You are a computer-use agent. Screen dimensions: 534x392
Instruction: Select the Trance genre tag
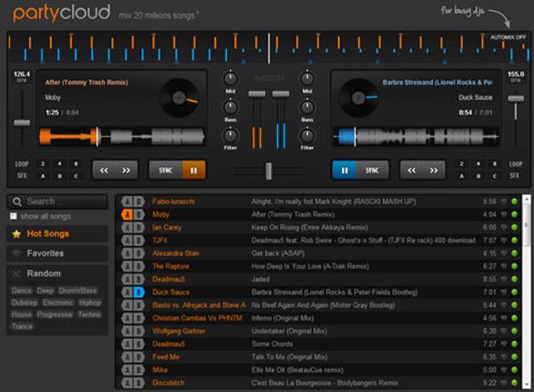click(23, 326)
